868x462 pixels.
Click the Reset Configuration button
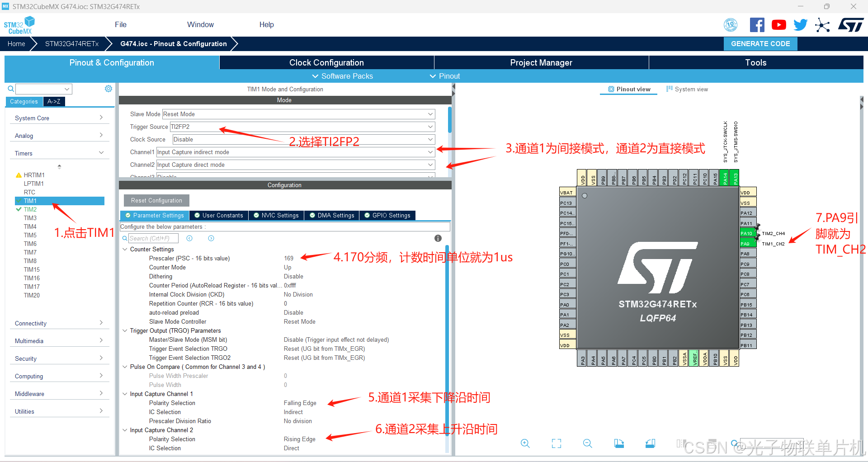156,200
